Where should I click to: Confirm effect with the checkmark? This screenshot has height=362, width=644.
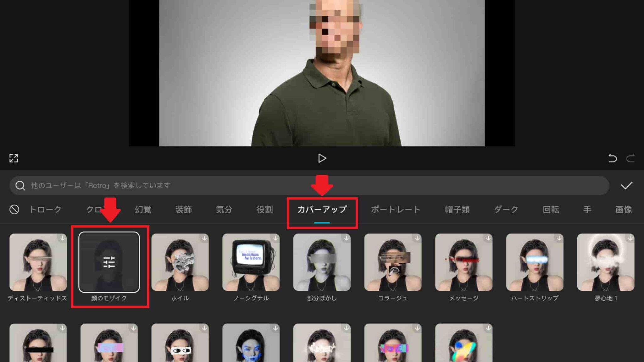[x=626, y=185]
